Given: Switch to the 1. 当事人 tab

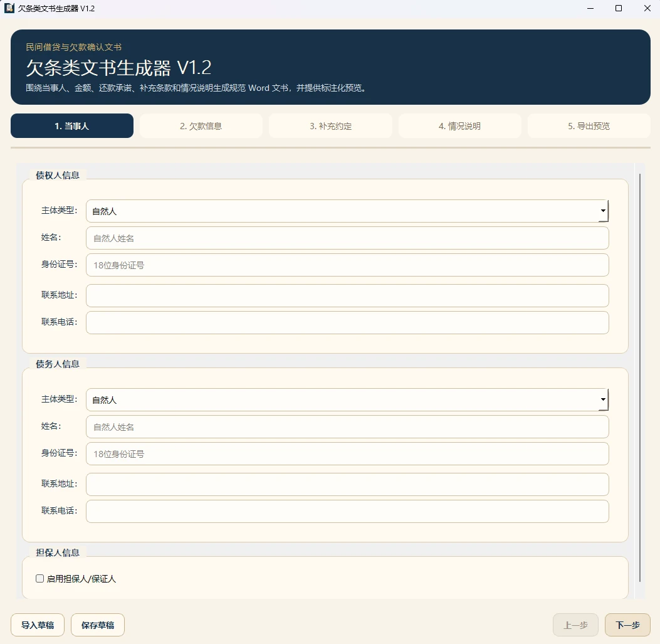Looking at the screenshot, I should (72, 126).
